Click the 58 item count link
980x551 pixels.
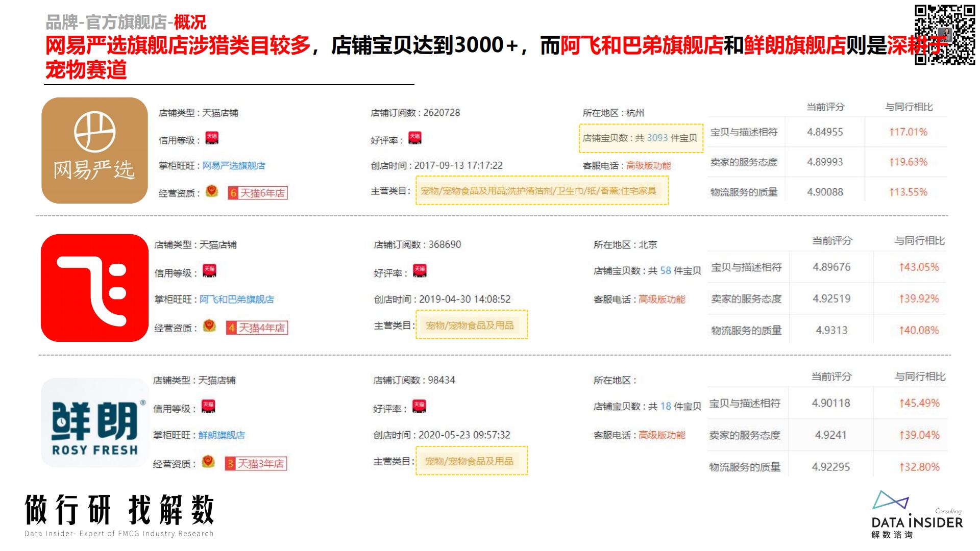[666, 270]
